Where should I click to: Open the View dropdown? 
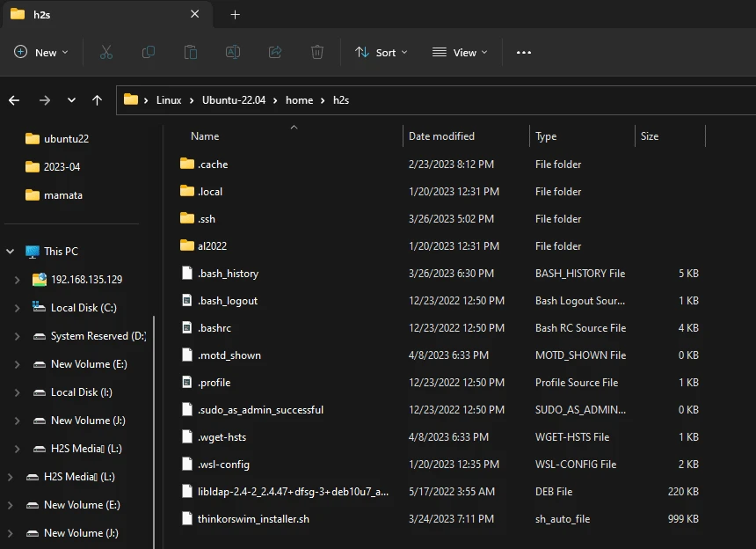point(460,52)
